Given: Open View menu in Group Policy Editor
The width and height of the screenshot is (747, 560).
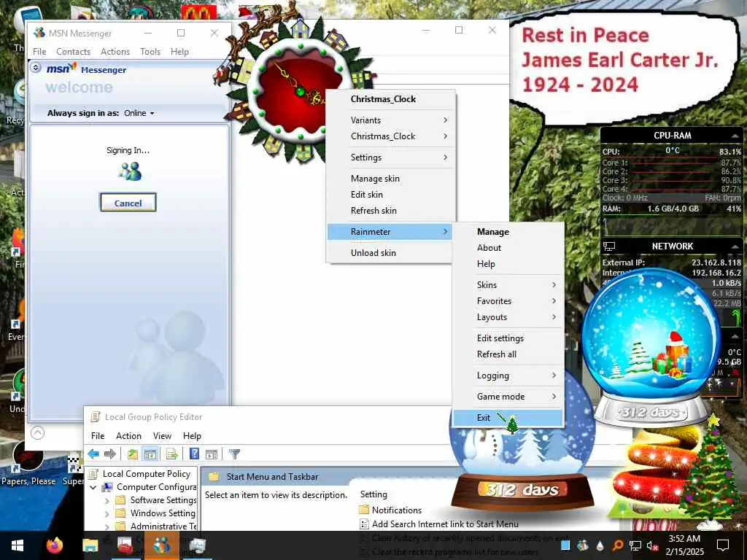Looking at the screenshot, I should [162, 436].
